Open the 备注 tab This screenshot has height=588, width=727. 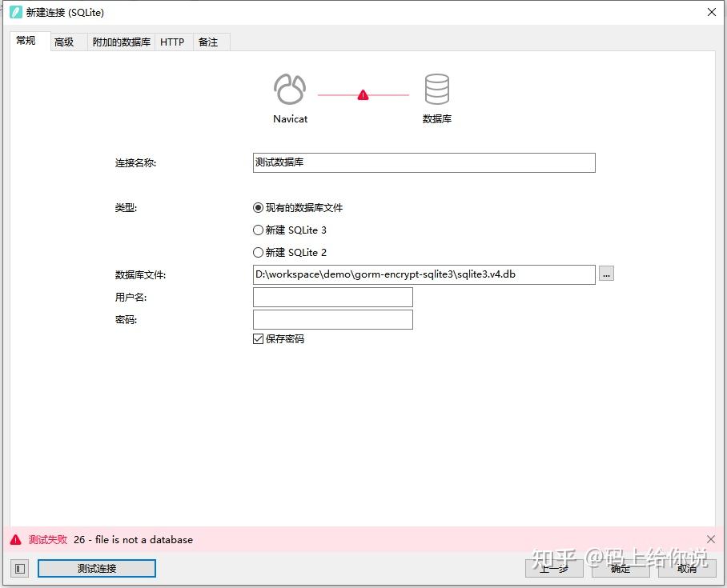point(209,42)
